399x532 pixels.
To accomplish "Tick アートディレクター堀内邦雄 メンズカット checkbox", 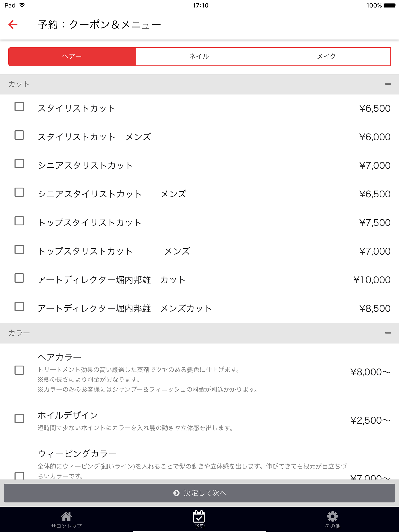I will [x=19, y=307].
